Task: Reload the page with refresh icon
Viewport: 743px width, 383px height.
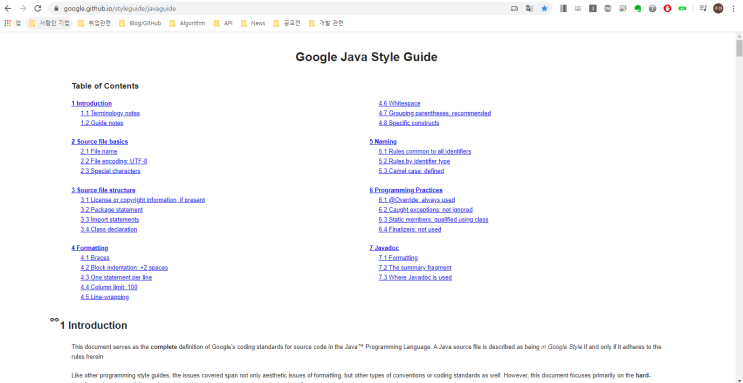Action: (37, 9)
